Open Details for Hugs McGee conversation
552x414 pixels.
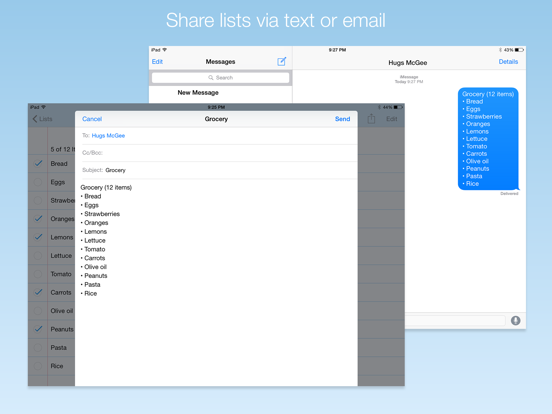coord(508,62)
